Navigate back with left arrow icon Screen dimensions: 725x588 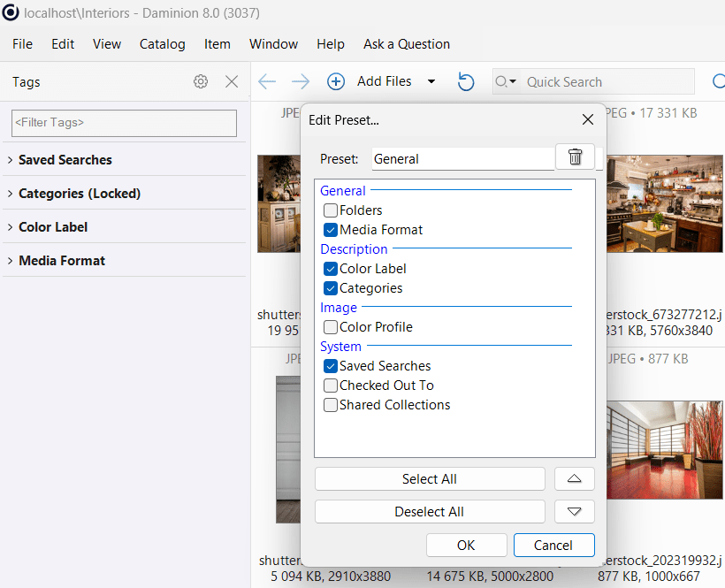pos(267,81)
